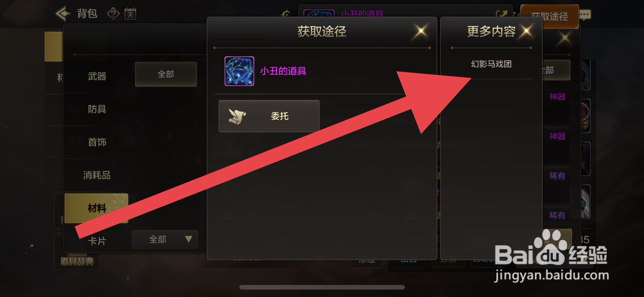Open the help question-mark icon
Viewport: 644px width, 297px height.
pyautogui.click(x=113, y=14)
